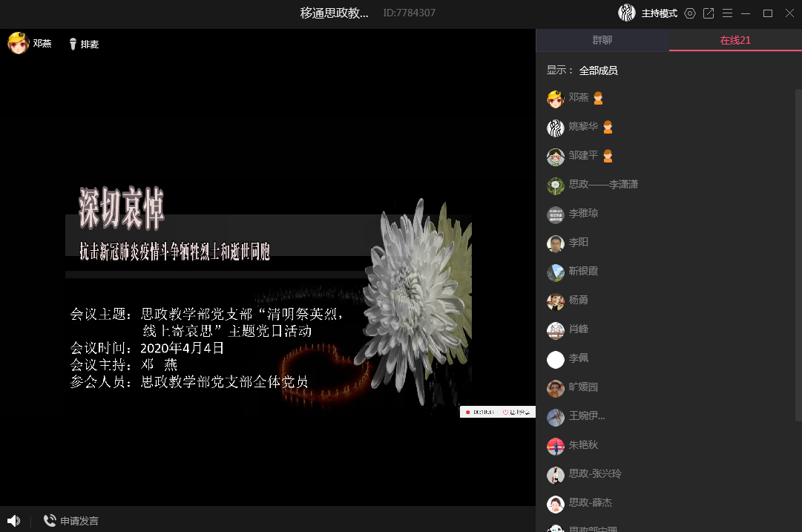Open the hamburger menu in title bar
The image size is (802, 532).
(728, 13)
